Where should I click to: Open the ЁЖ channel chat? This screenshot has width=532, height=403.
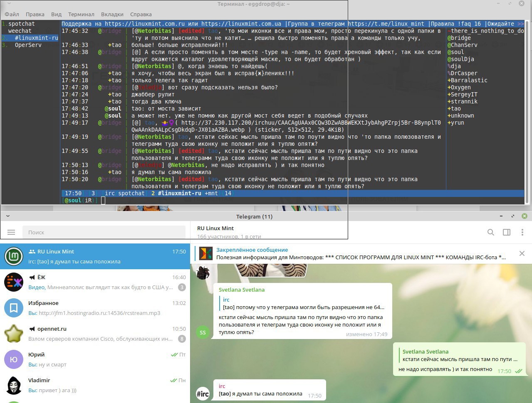(x=95, y=282)
